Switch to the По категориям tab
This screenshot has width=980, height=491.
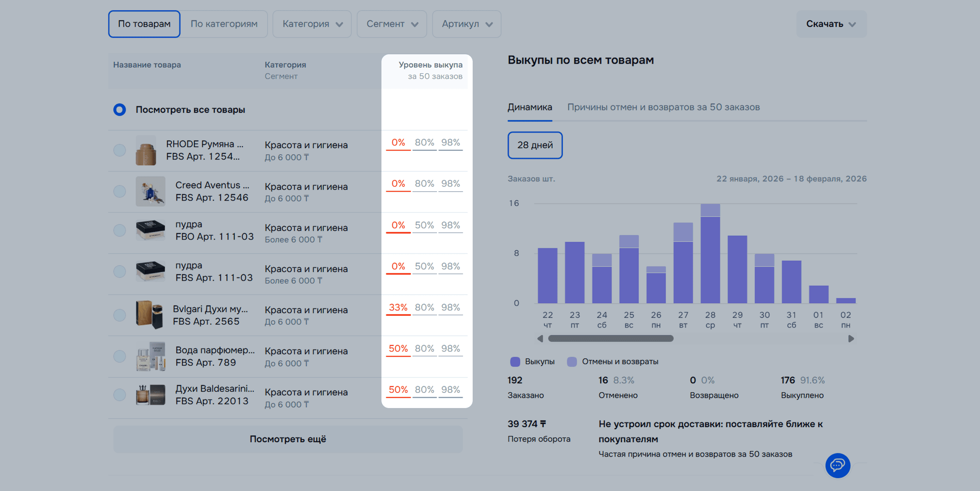tap(224, 24)
